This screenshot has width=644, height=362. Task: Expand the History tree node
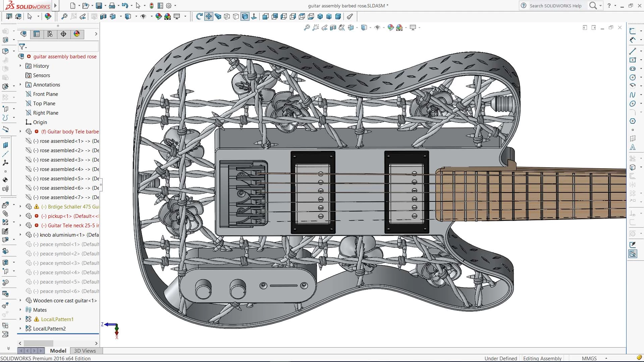coord(20,66)
